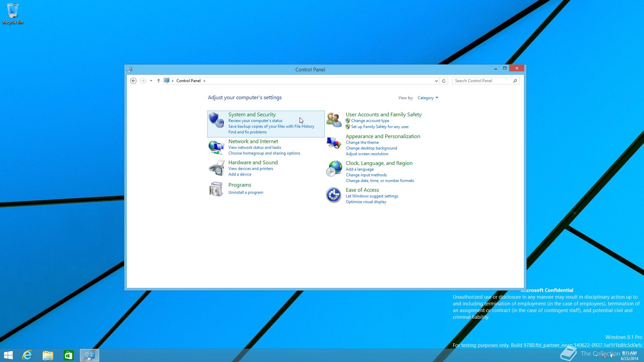Click Add a language
This screenshot has width=644, height=362.
tap(360, 169)
